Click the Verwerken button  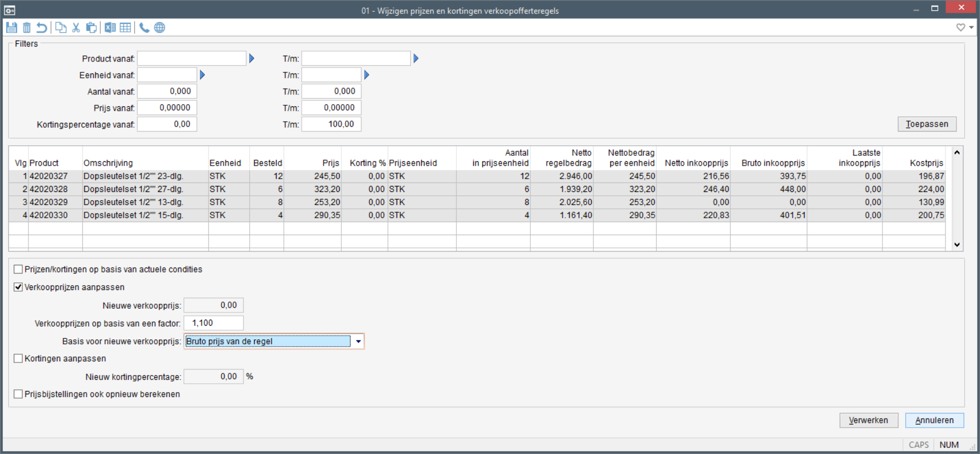[868, 420]
